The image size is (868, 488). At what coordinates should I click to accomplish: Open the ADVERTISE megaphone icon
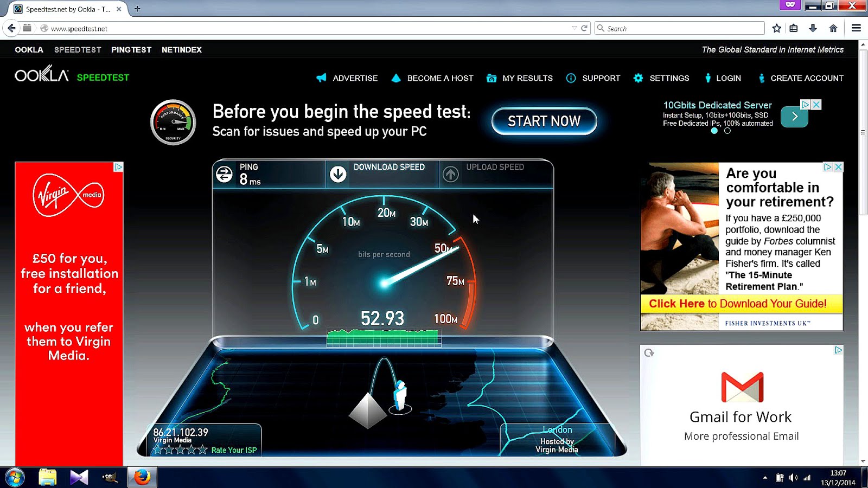(321, 78)
